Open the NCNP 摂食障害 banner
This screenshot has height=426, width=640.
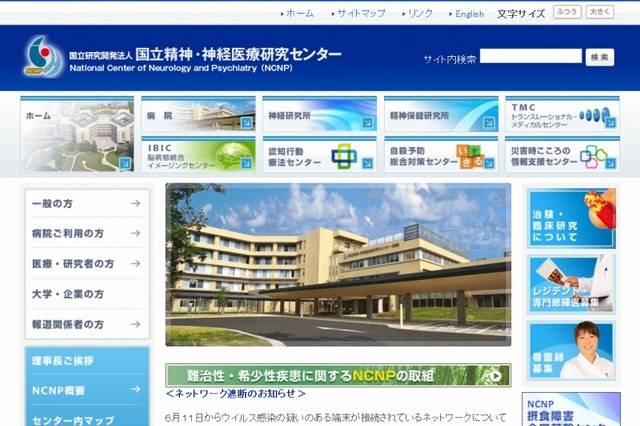pyautogui.click(x=571, y=409)
